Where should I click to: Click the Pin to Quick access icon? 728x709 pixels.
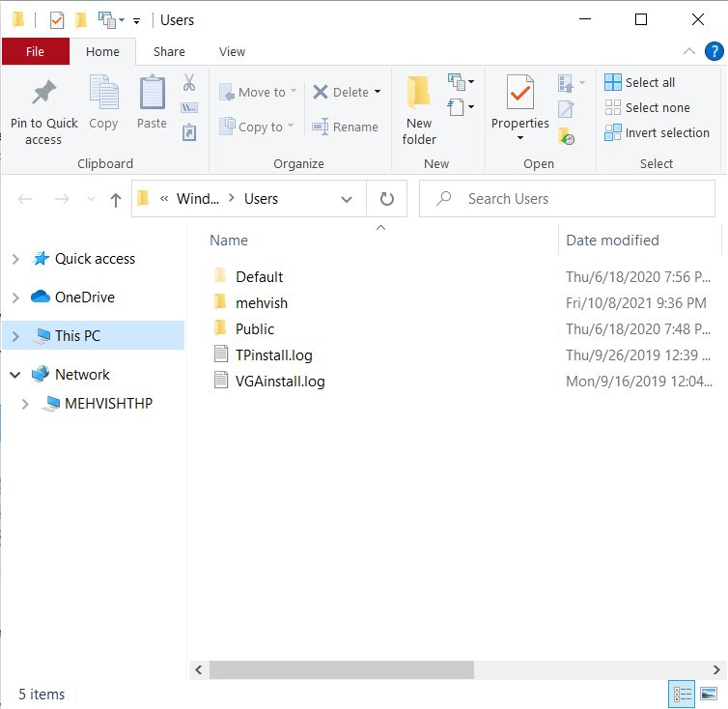tap(43, 94)
